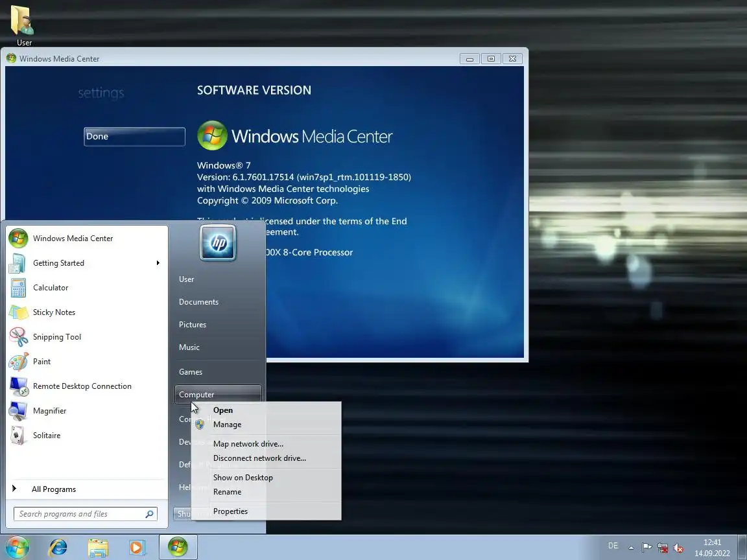Open Games from Start menu
Image resolution: width=747 pixels, height=560 pixels.
[x=218, y=372]
